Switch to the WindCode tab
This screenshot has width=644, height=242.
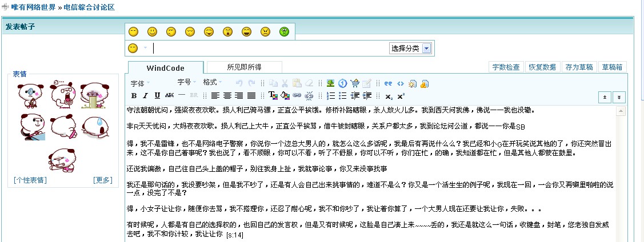[x=165, y=68]
